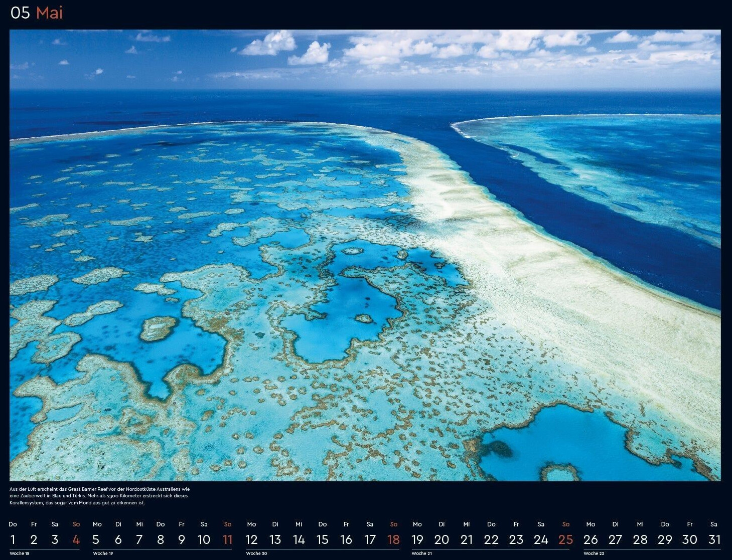The width and height of the screenshot is (732, 560).
Task: Pick day 5 under Woche 19
Action: [x=96, y=539]
